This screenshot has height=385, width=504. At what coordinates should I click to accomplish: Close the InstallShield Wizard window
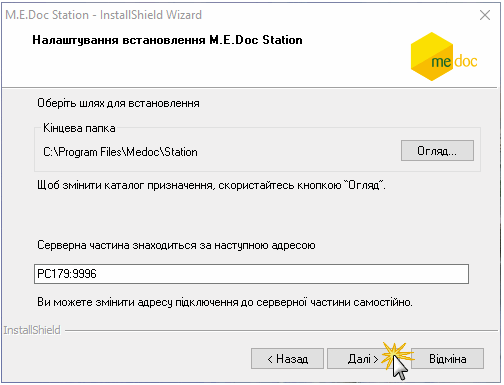coord(485,15)
